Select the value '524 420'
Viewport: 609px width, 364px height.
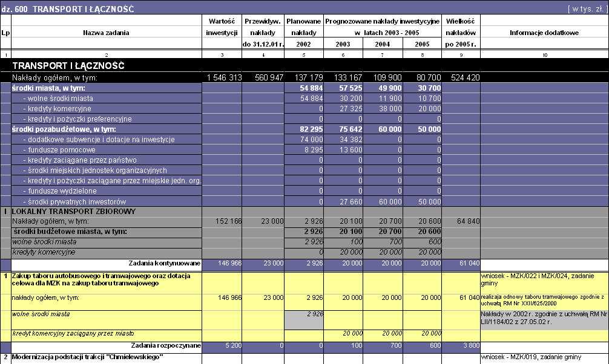tap(466, 77)
